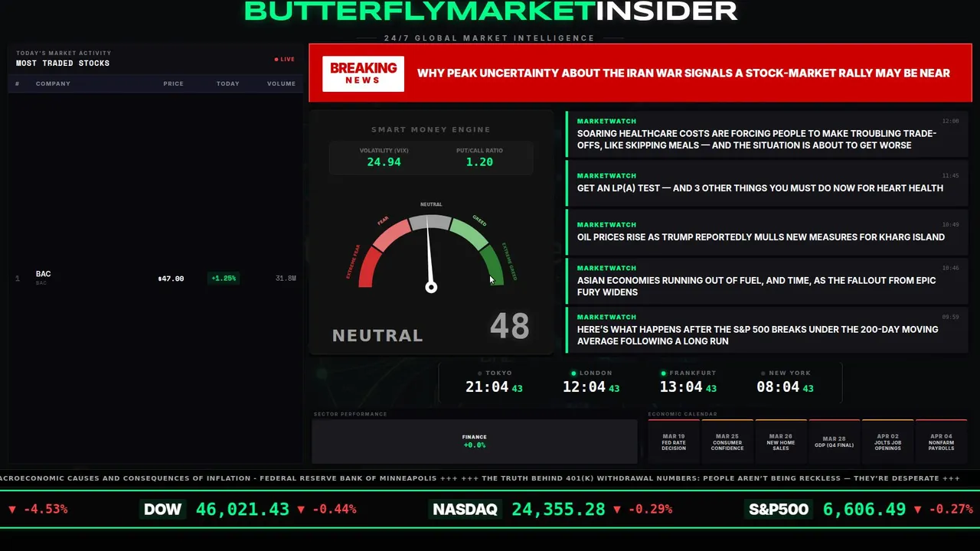This screenshot has height=551, width=980.
Task: Click the sentiment score 48
Action: [510, 326]
